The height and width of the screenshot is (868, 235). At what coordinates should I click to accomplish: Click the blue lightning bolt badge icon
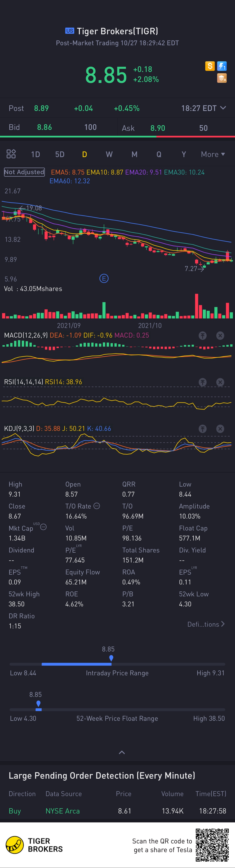[x=222, y=66]
